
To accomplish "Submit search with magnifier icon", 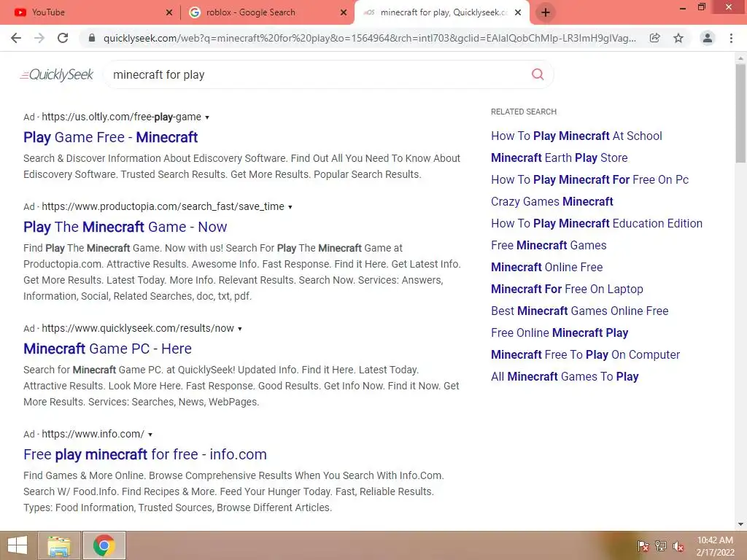I will click(x=538, y=74).
